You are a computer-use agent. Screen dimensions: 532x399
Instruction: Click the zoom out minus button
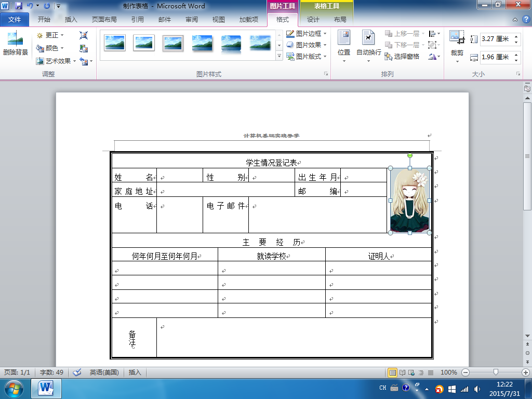tap(465, 373)
